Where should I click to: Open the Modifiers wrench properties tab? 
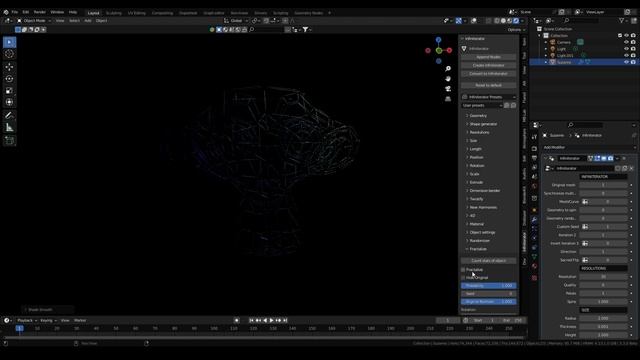point(534,220)
